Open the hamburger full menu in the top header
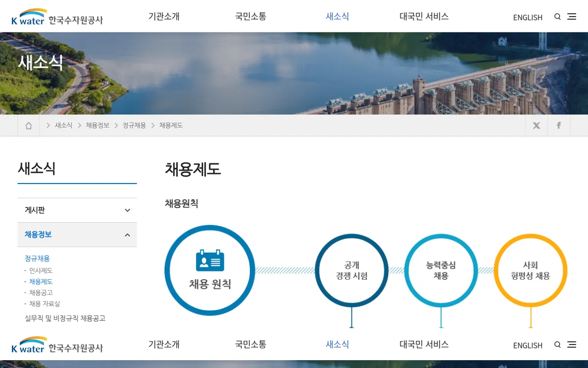This screenshot has height=368, width=588. point(572,17)
